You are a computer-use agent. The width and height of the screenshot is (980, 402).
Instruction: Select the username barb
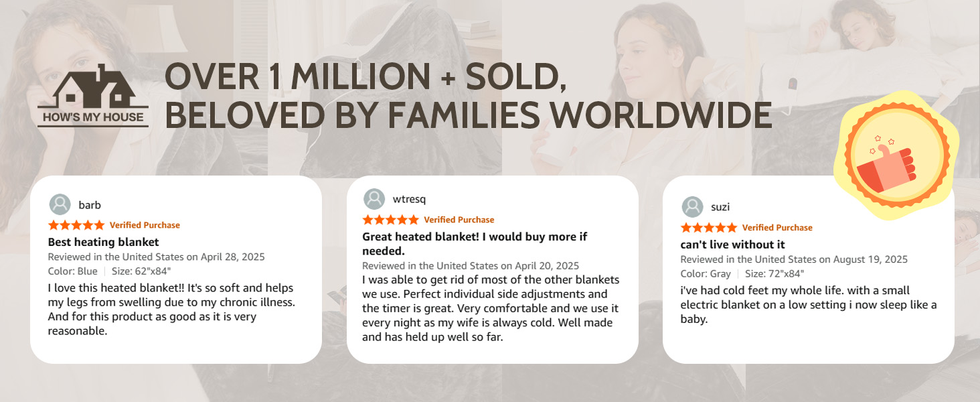click(90, 205)
